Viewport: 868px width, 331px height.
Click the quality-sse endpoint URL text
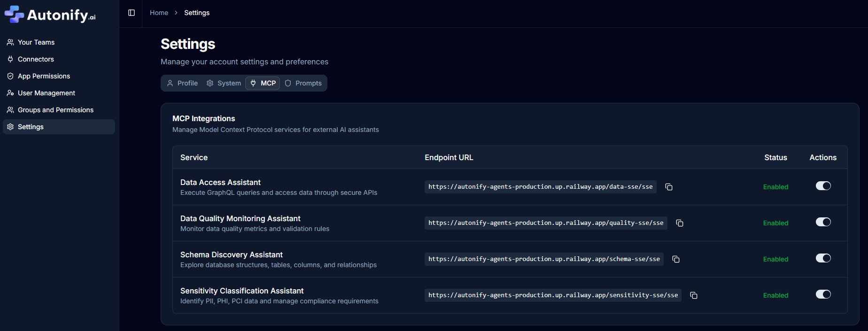(x=546, y=223)
